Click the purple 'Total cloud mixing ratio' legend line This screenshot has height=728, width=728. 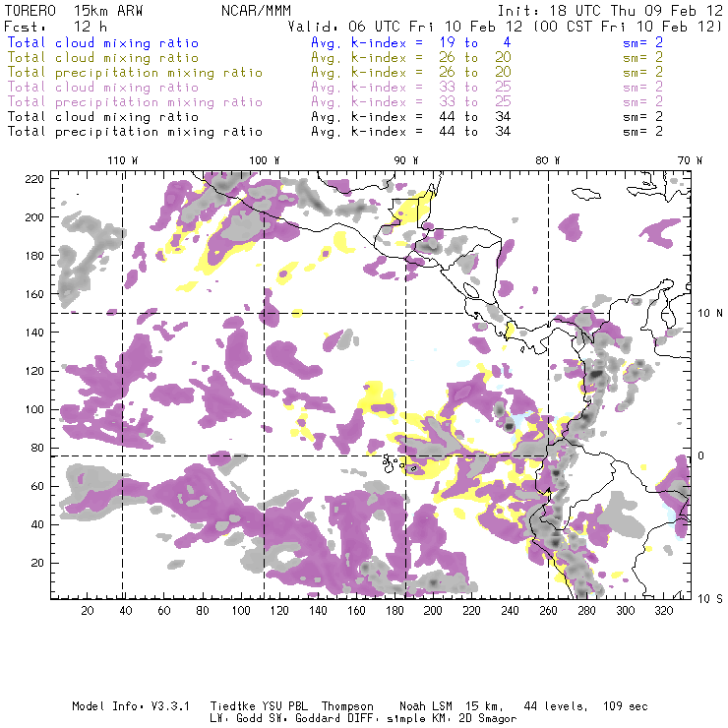tap(103, 88)
